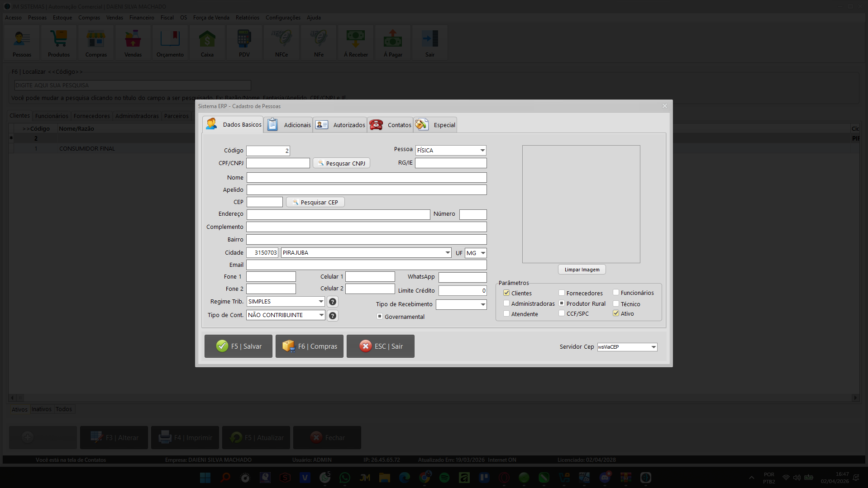Expand the Pessoa FÍSICA dropdown

482,150
